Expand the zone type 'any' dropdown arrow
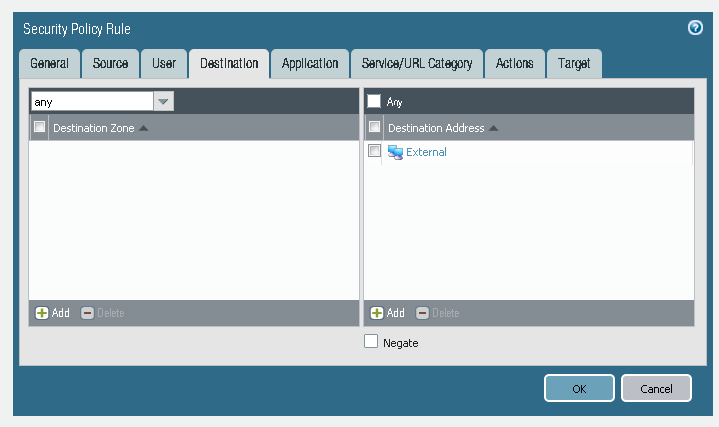Viewport: 719px width, 427px height. click(x=163, y=101)
